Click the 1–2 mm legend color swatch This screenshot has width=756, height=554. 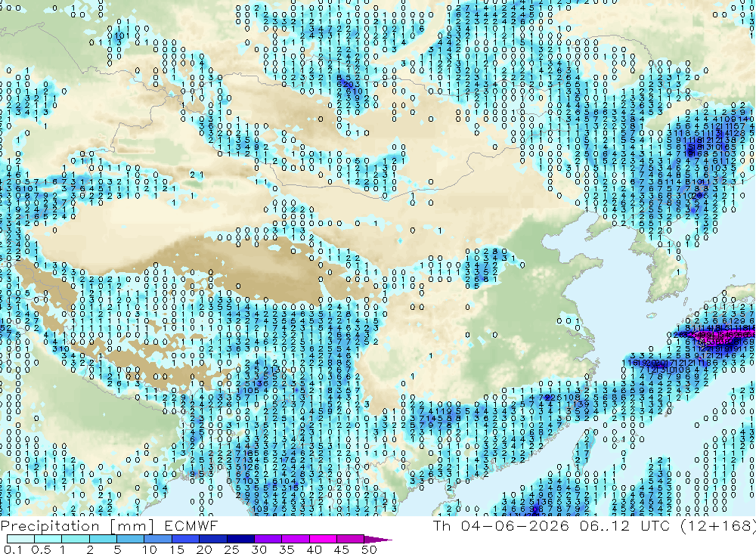pyautogui.click(x=76, y=539)
